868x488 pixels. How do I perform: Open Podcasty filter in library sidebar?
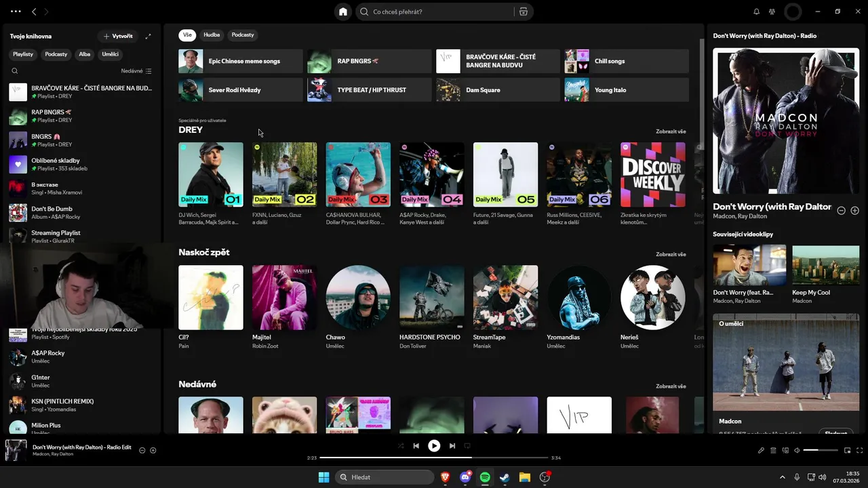[56, 54]
